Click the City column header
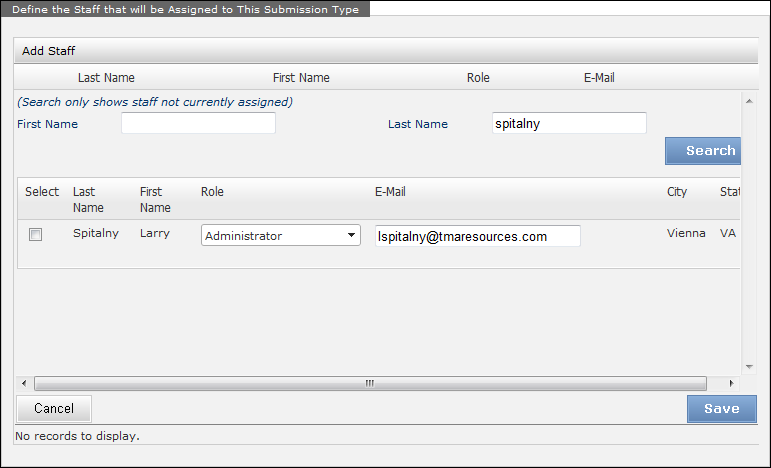This screenshot has width=771, height=468. [x=677, y=192]
